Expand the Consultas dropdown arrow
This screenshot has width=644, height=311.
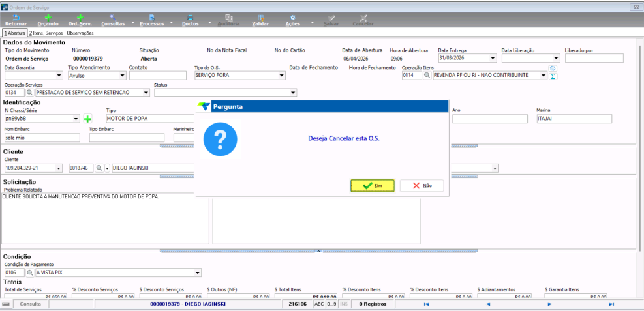click(132, 22)
